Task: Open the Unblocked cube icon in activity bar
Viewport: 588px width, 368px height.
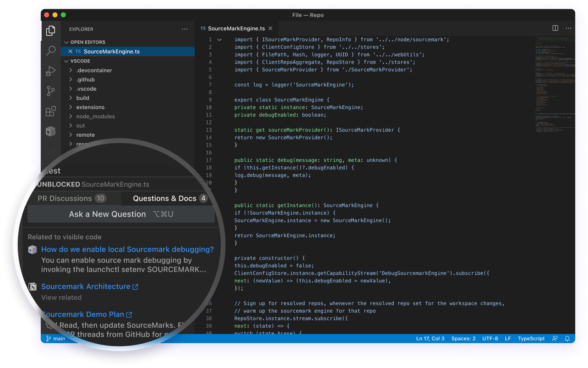Action: click(51, 131)
